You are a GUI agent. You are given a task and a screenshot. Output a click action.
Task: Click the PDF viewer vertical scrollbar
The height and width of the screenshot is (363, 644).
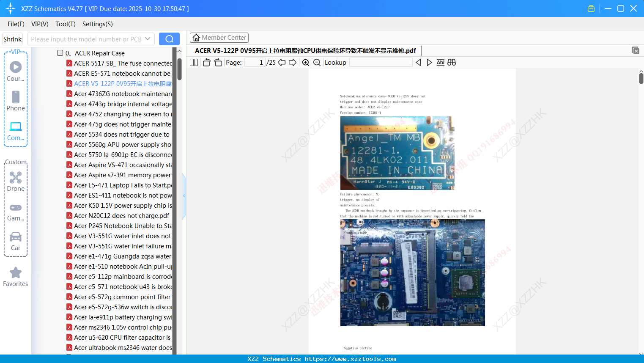(641, 78)
